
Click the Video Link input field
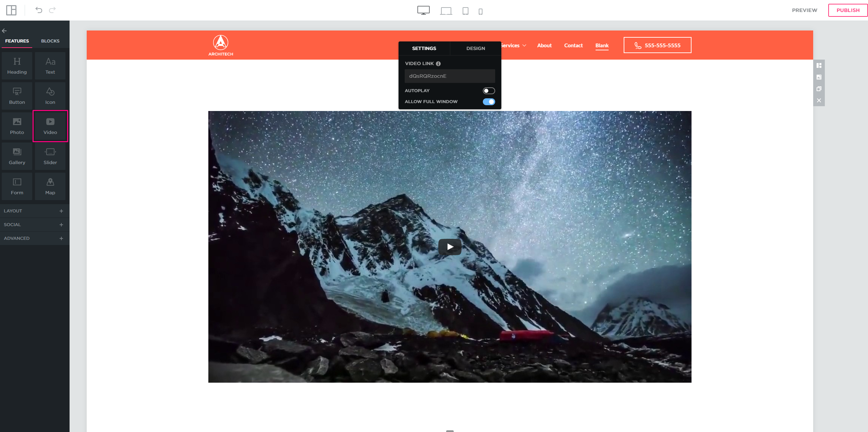pos(450,76)
